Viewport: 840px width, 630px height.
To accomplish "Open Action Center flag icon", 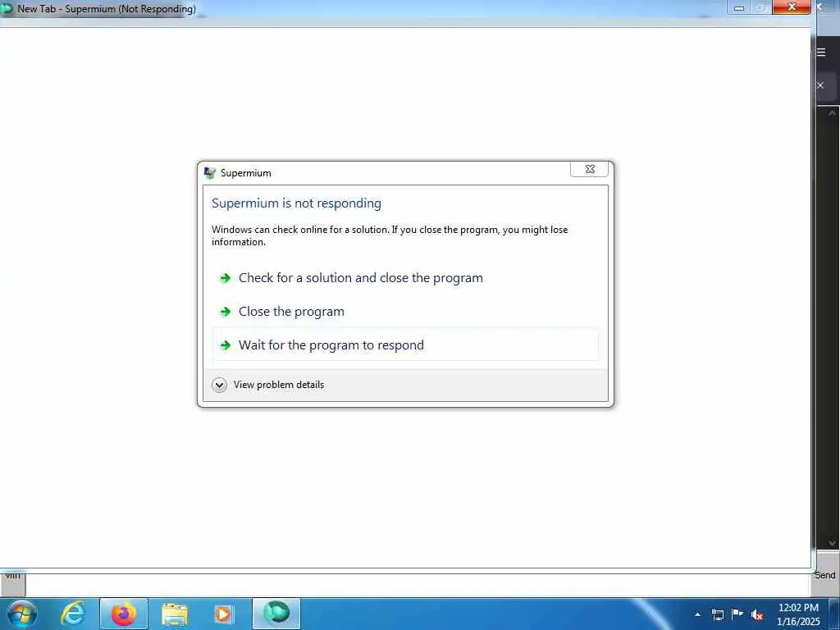I will 737,614.
